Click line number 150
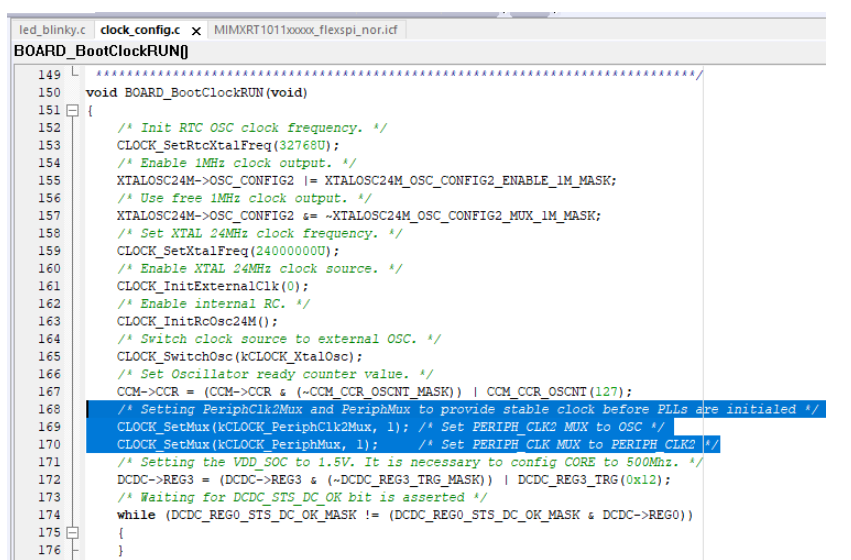This screenshot has width=851, height=560. [x=49, y=93]
